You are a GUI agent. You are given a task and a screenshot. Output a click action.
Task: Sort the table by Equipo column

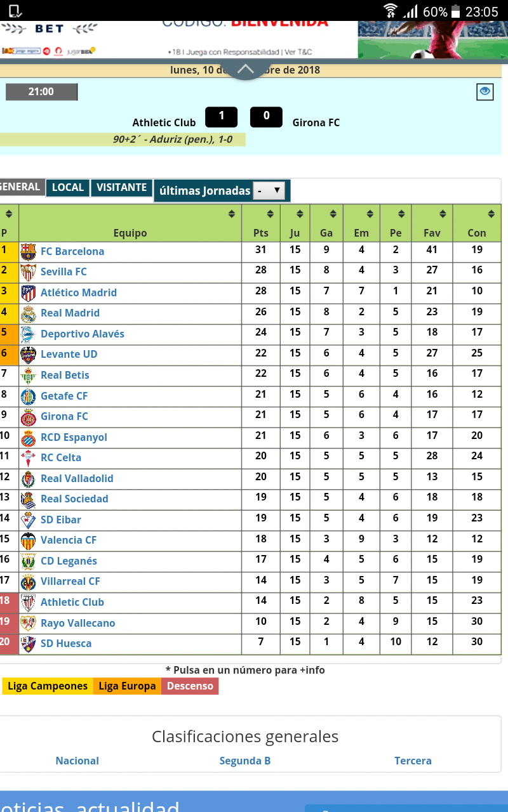231,214
